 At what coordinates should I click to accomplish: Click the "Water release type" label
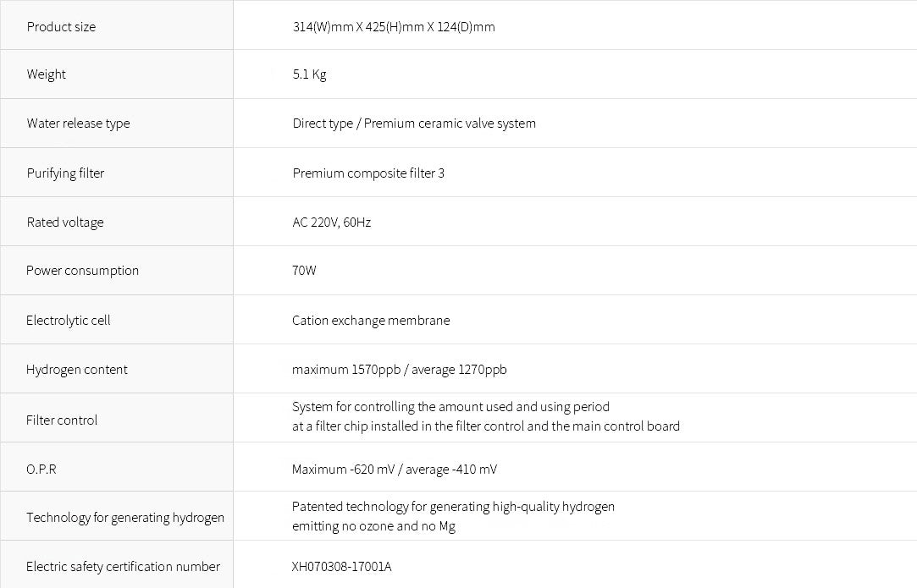[x=78, y=124]
